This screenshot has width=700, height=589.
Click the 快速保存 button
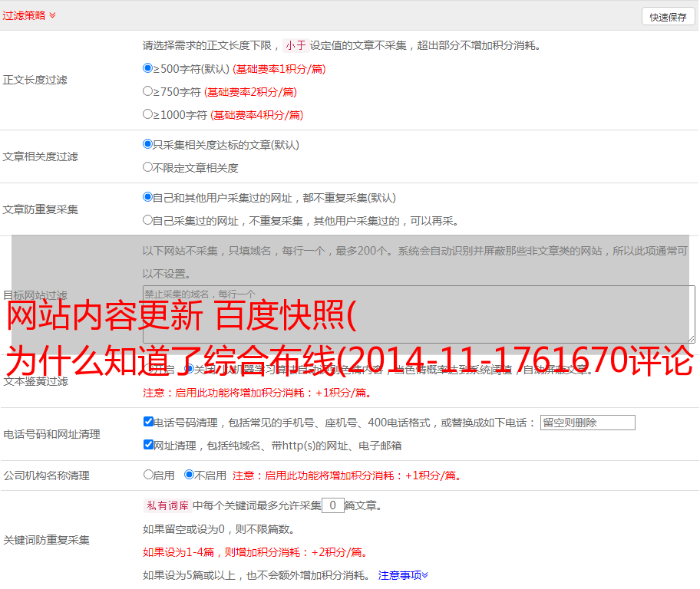click(x=668, y=17)
